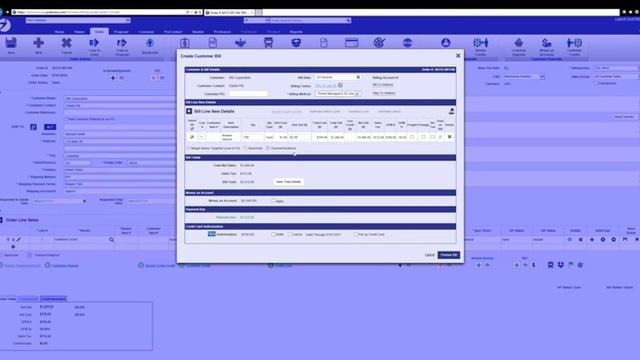
Task: Click the bus-shaped toolbar icon
Action: [268, 43]
